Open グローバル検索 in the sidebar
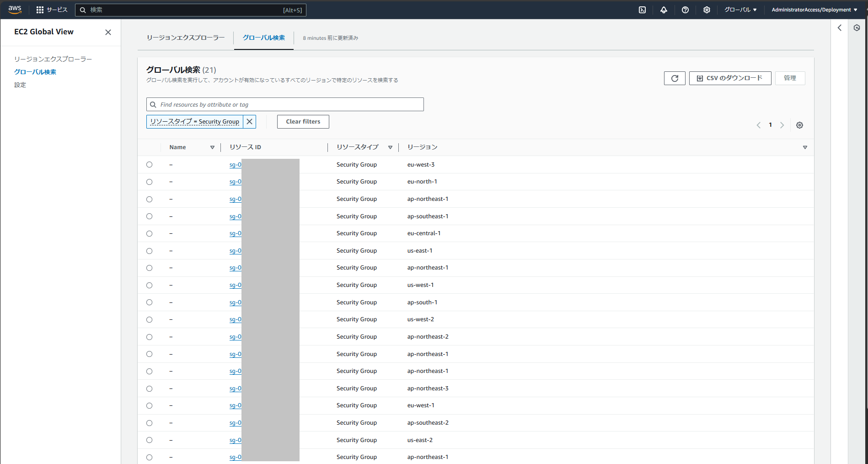This screenshot has height=464, width=868. pyautogui.click(x=35, y=72)
